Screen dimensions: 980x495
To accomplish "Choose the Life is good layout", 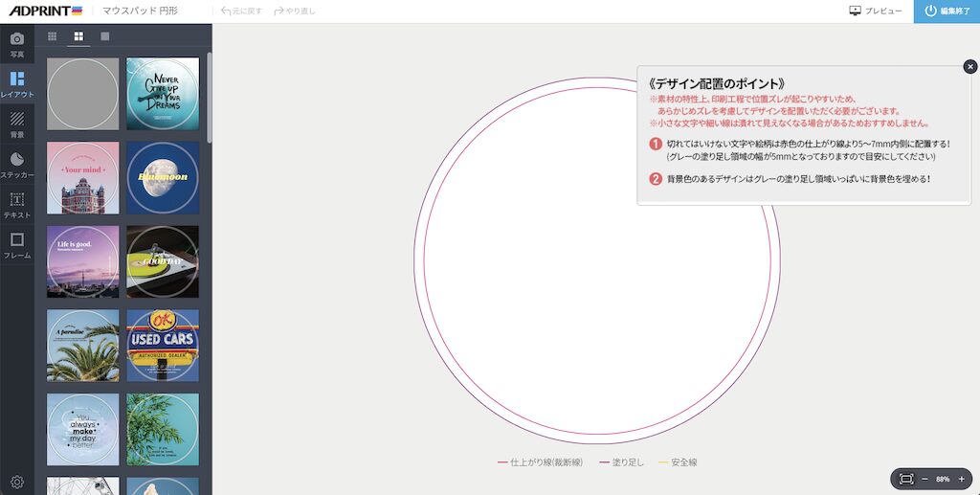I will pos(82,261).
